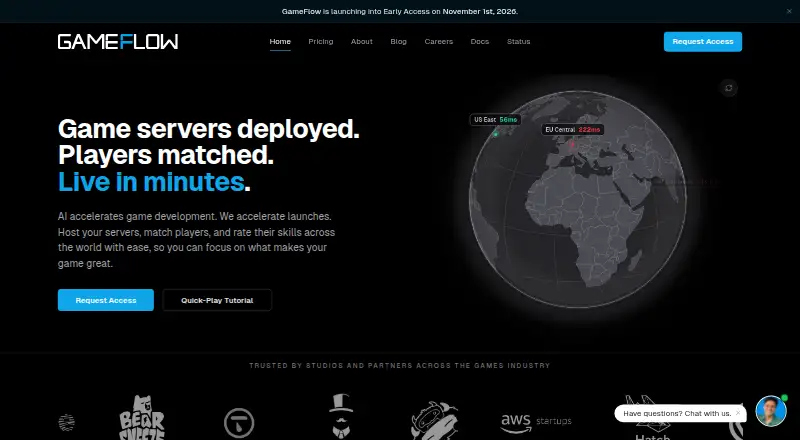800x440 pixels.
Task: Visit the Blog link
Action: (398, 41)
